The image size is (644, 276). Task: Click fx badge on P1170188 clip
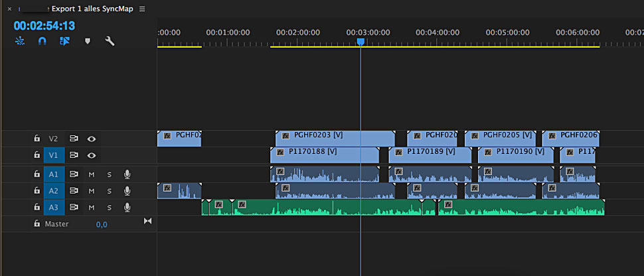281,152
